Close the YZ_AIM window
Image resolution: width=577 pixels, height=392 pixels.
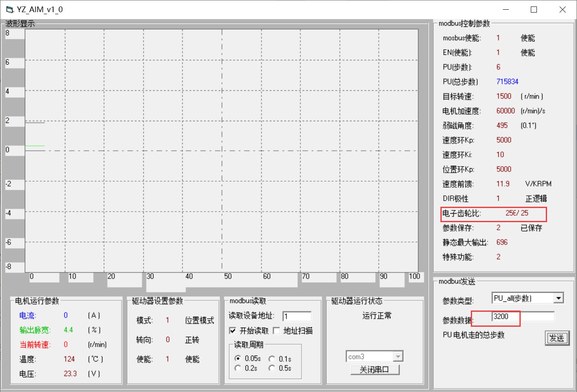[x=562, y=9]
